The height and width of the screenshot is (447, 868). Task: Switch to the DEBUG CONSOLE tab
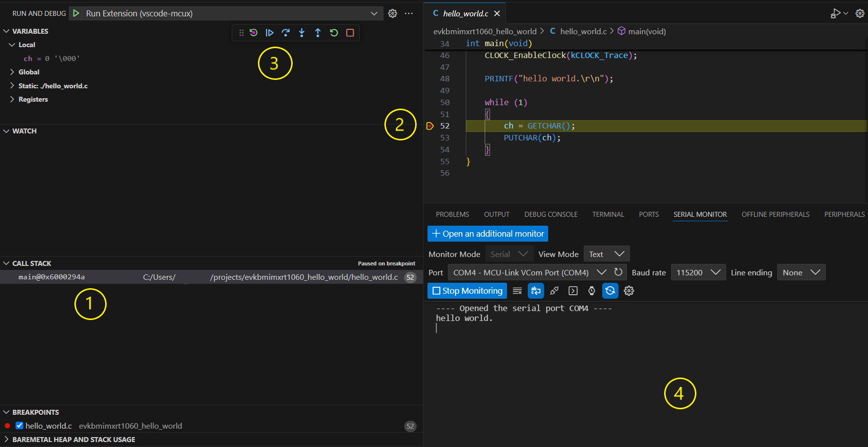coord(551,214)
